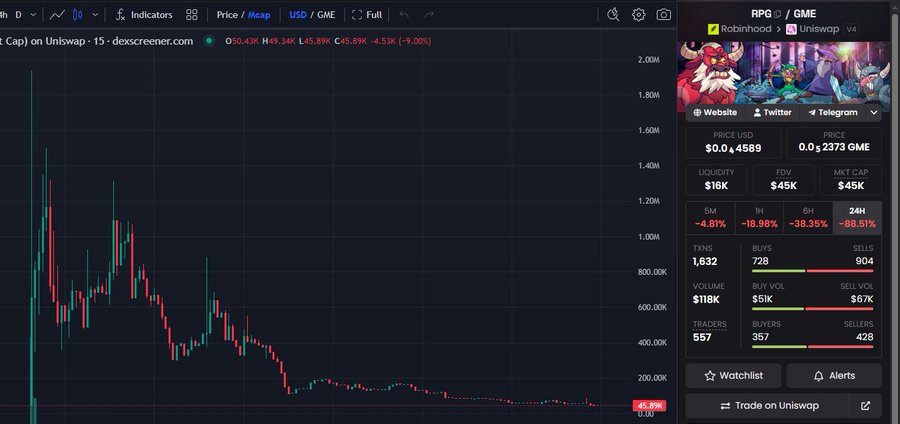This screenshot has width=900, height=424.
Task: Toggle Full screen chart mode
Action: (367, 15)
